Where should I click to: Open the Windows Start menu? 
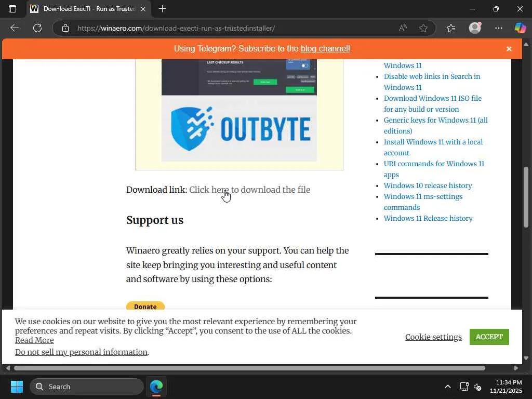coord(17,387)
